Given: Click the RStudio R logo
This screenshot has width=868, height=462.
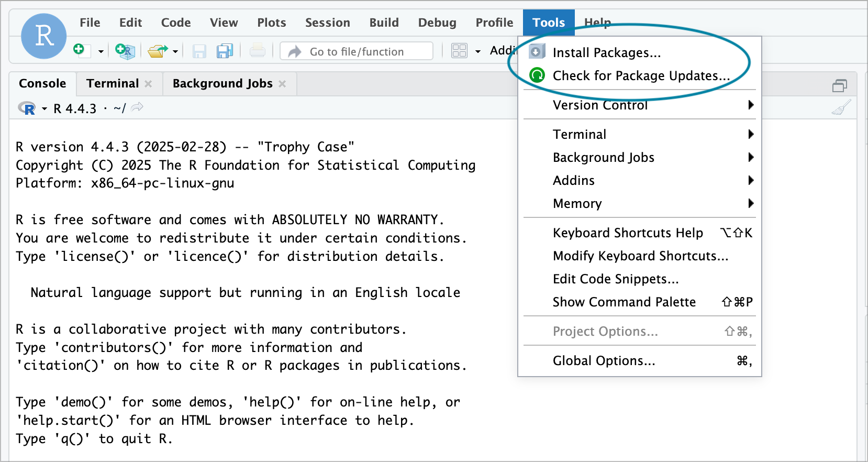Looking at the screenshot, I should point(43,36).
